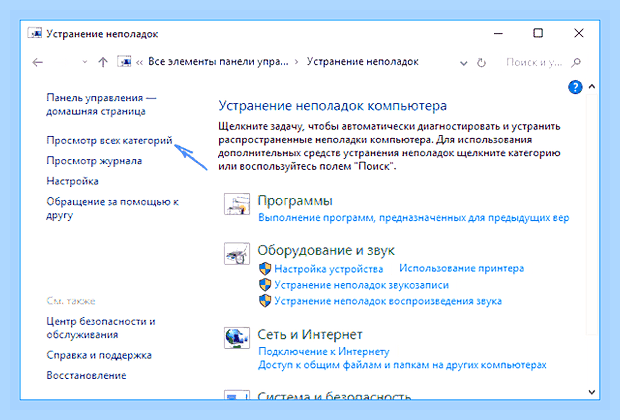Click shield icon next to Настройка устройства
Image resolution: width=620 pixels, height=420 pixels.
click(x=265, y=269)
